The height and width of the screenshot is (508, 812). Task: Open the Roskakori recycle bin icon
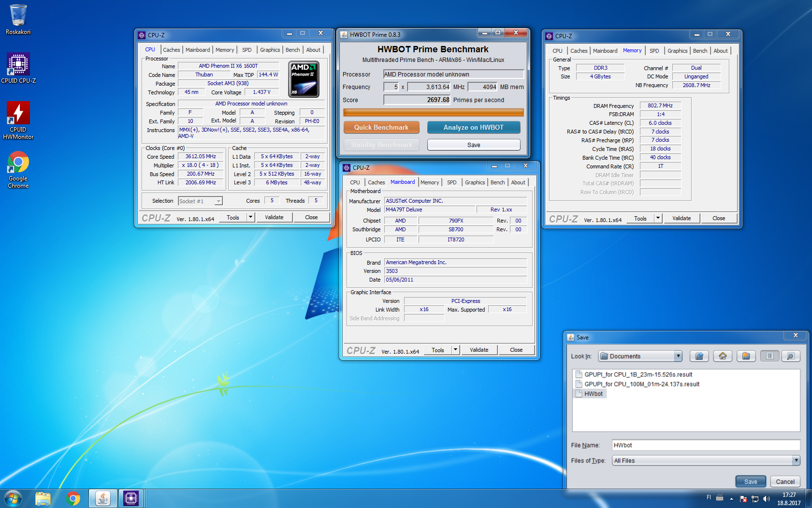(x=18, y=19)
